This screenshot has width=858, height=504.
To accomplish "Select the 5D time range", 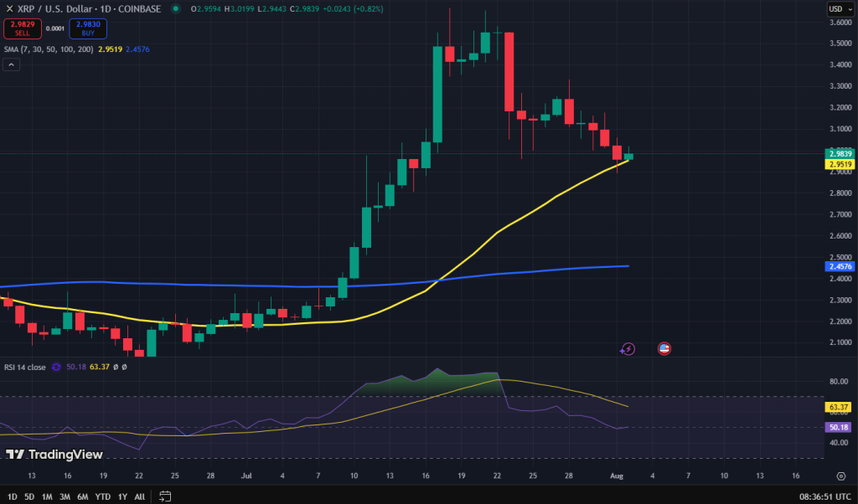I will pos(29,496).
